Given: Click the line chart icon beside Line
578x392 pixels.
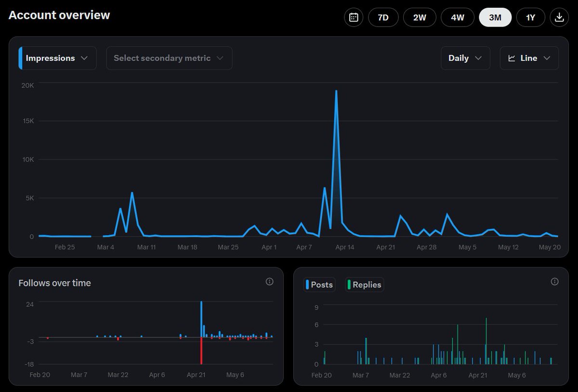Looking at the screenshot, I should coord(512,58).
